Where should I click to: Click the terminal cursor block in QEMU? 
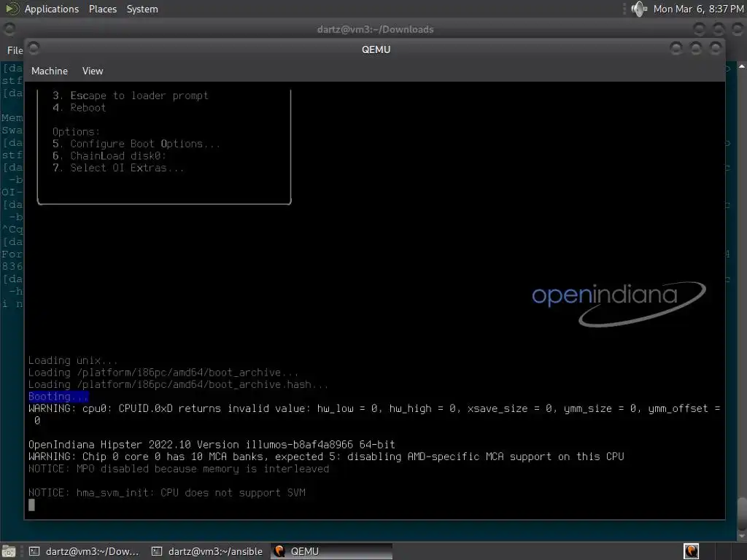[31, 505]
